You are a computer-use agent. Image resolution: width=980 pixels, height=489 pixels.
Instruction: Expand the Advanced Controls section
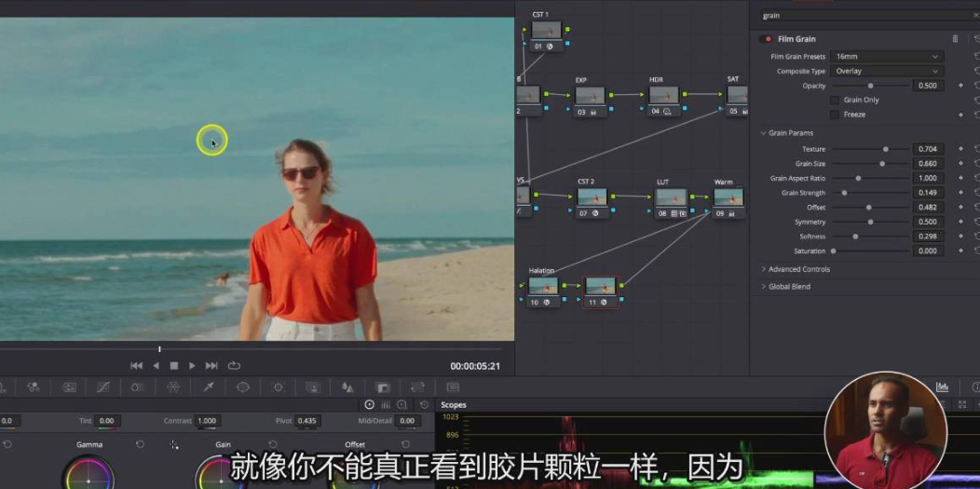(797, 269)
